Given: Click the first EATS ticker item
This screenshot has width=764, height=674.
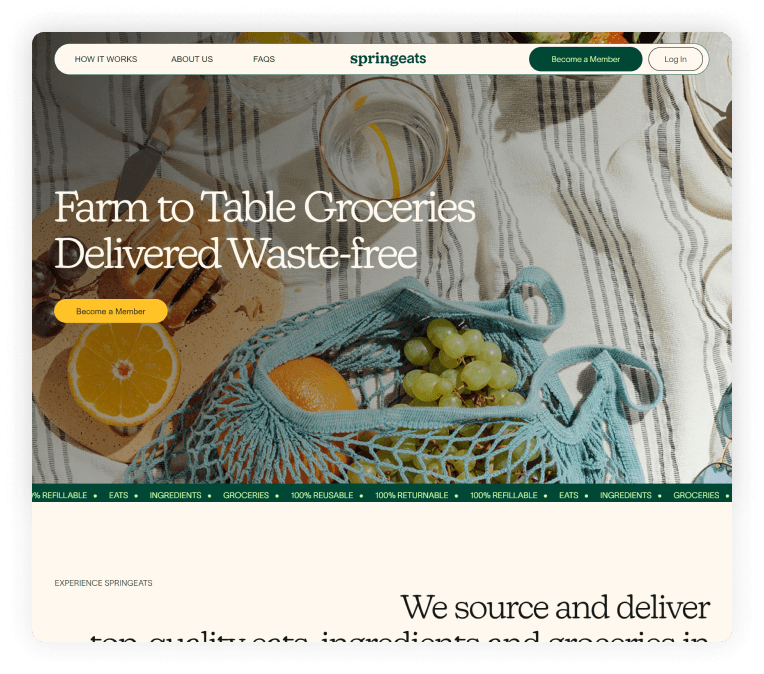Looking at the screenshot, I should coord(118,495).
